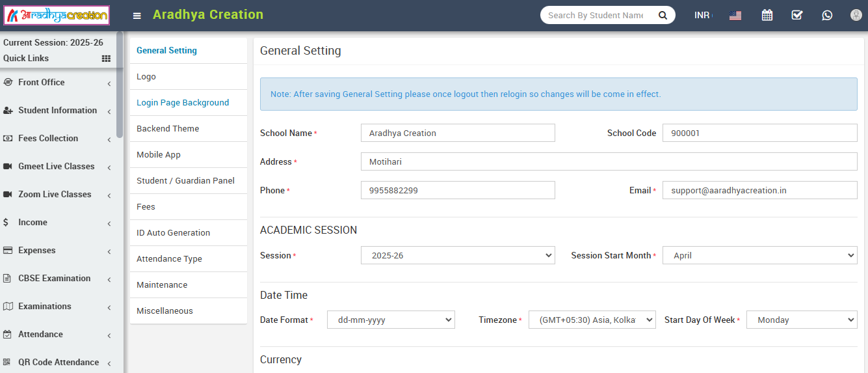Toggle the hamburger sidebar menu icon
Screen dimensions: 868x373
(137, 16)
